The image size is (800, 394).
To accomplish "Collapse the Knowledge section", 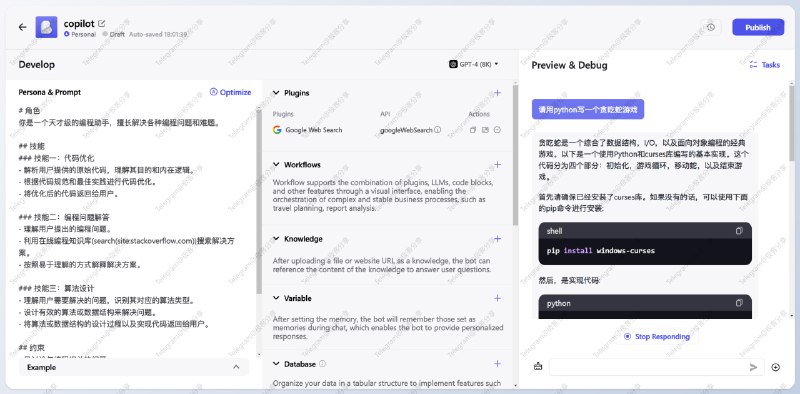I will coord(276,238).
